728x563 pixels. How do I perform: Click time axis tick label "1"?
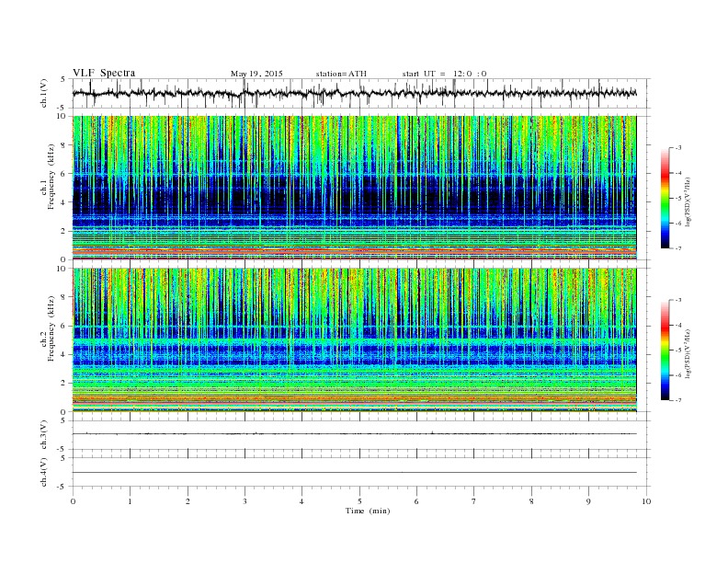pyautogui.click(x=131, y=501)
